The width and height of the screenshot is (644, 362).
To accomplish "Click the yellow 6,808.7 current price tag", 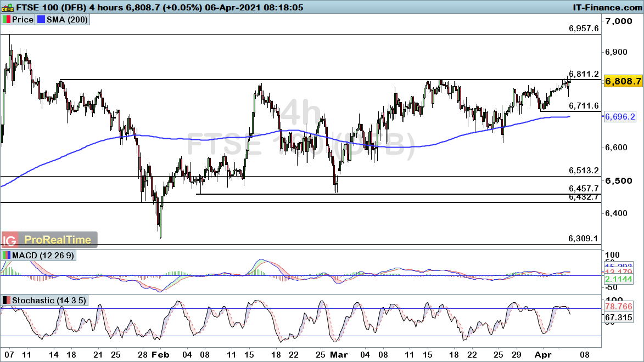I will [623, 81].
